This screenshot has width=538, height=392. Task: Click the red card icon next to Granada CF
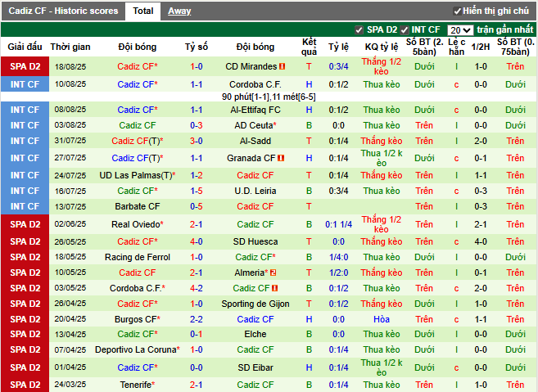(x=281, y=158)
